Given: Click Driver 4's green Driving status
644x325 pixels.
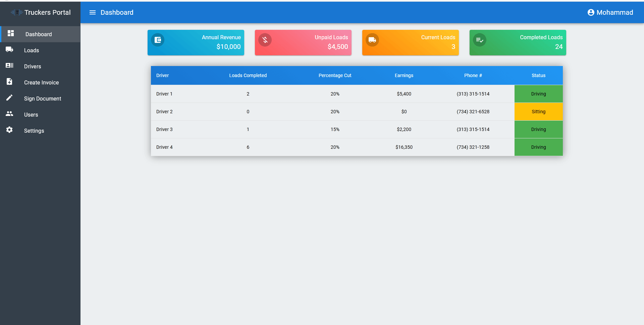Looking at the screenshot, I should tap(538, 147).
